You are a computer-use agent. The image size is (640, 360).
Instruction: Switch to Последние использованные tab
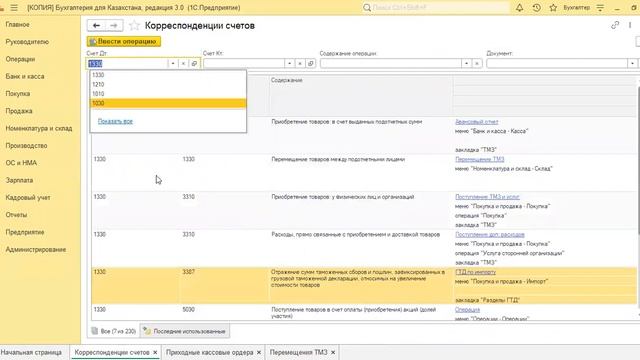[185, 331]
